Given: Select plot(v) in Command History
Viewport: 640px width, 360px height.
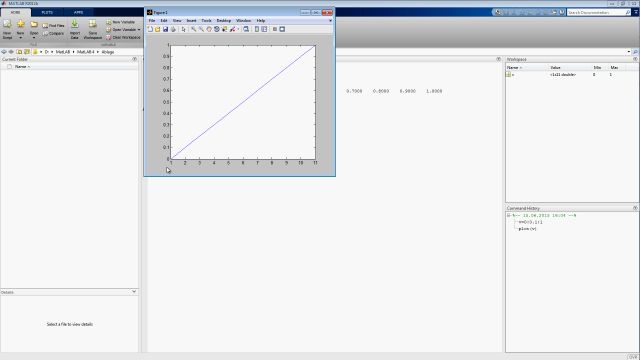Looking at the screenshot, I should (x=527, y=229).
